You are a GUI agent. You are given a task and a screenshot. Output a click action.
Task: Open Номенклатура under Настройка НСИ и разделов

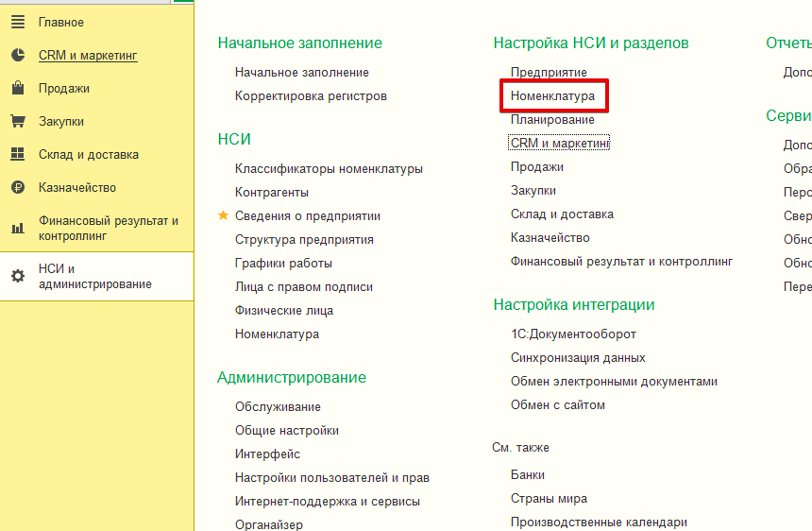tap(552, 95)
